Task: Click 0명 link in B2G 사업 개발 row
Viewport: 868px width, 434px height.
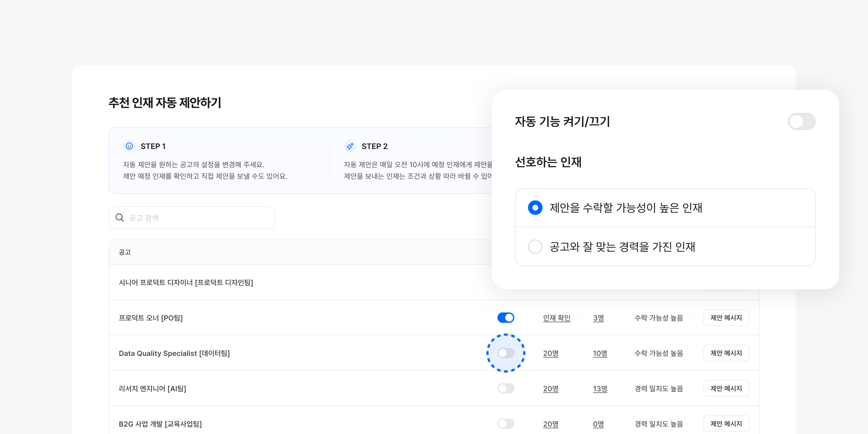Action: 599,424
